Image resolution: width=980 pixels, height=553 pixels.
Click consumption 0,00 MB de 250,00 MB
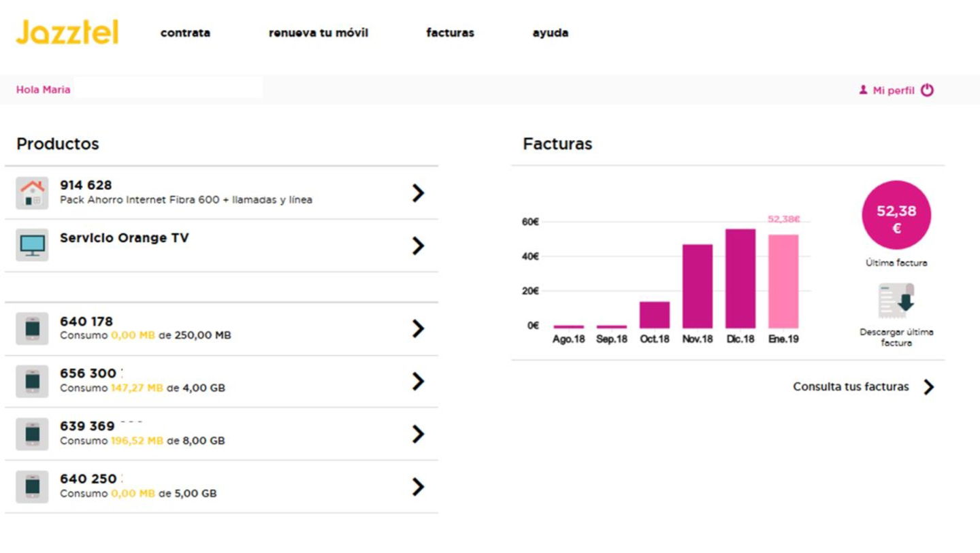pos(146,335)
